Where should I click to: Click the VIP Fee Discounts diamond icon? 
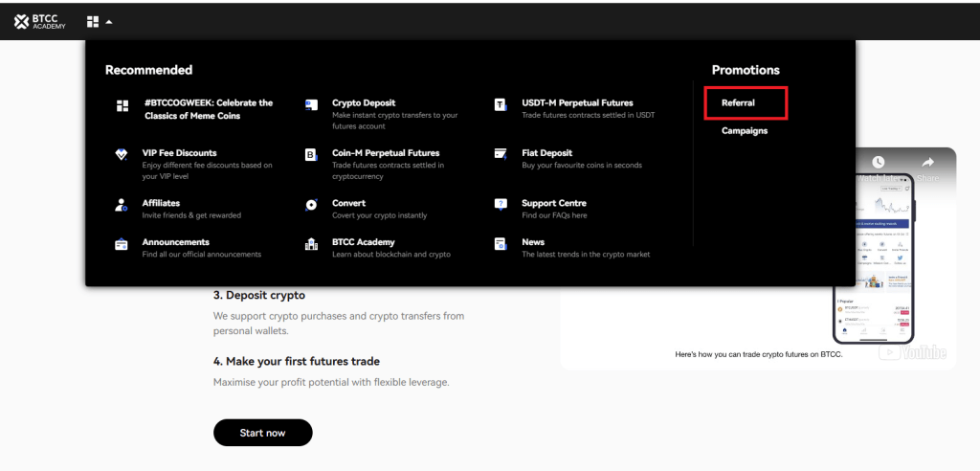point(122,154)
